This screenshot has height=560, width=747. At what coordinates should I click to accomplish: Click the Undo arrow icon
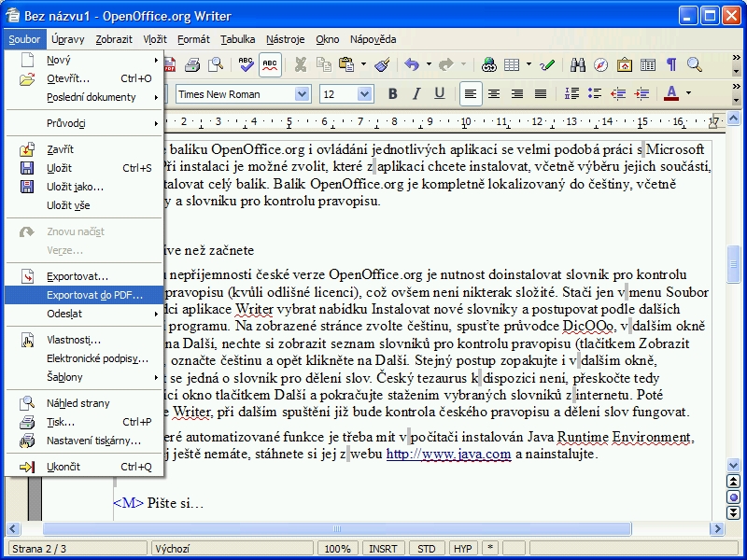412,64
